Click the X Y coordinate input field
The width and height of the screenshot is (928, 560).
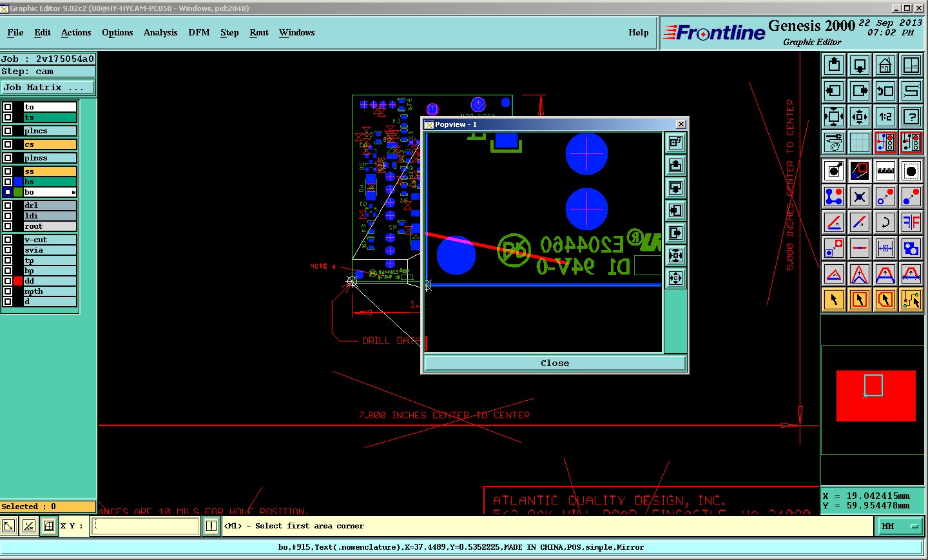pos(146,526)
